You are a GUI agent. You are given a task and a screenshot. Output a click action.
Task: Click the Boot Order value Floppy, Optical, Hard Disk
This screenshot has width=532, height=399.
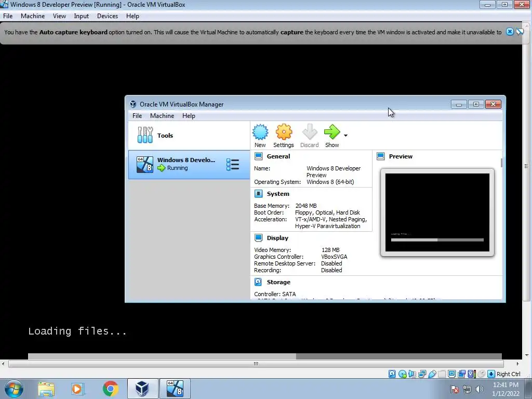pyautogui.click(x=327, y=212)
